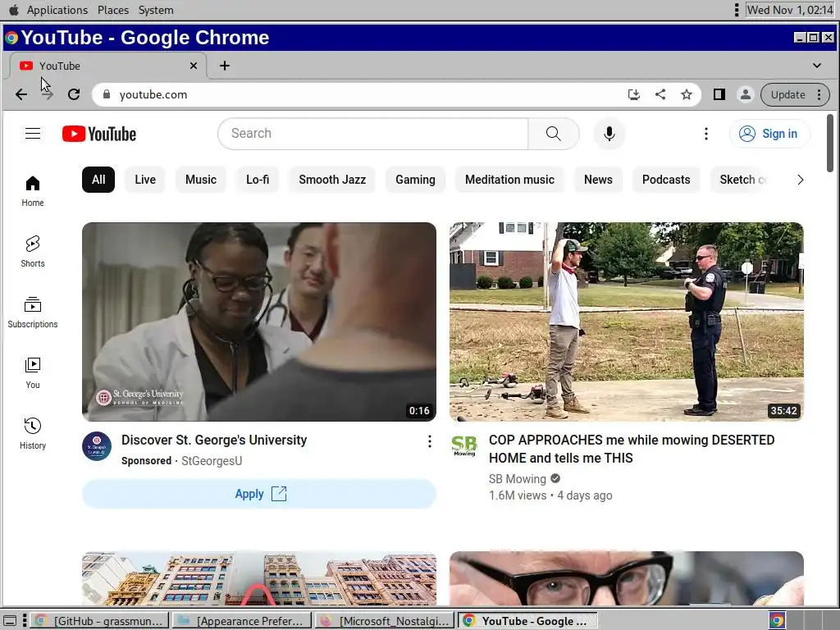Screen dimensions: 840x630
Task: Close the YouTube tab
Action: 194,66
